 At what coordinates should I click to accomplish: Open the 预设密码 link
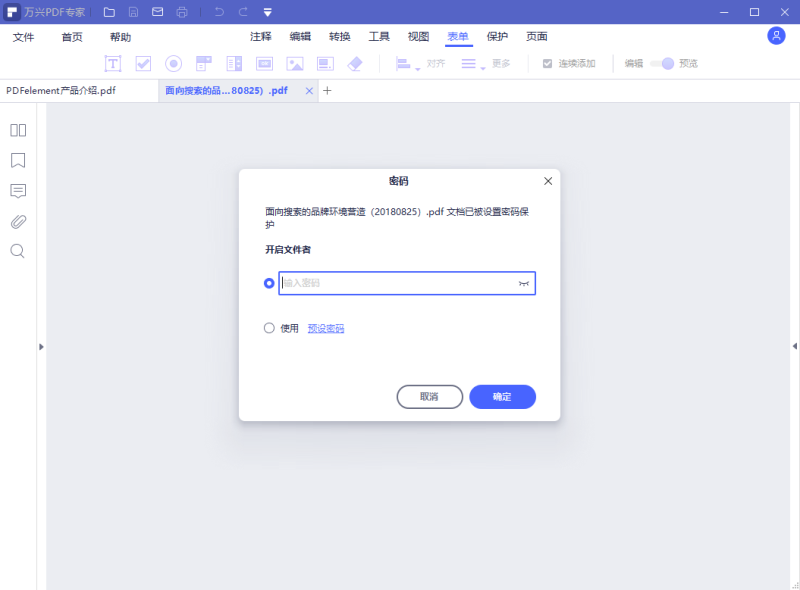coord(323,327)
